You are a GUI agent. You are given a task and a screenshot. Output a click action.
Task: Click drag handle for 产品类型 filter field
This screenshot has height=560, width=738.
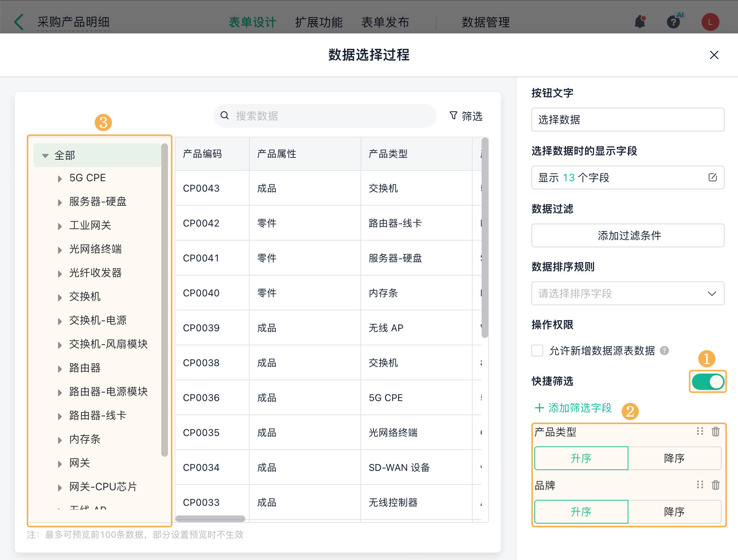click(x=700, y=431)
